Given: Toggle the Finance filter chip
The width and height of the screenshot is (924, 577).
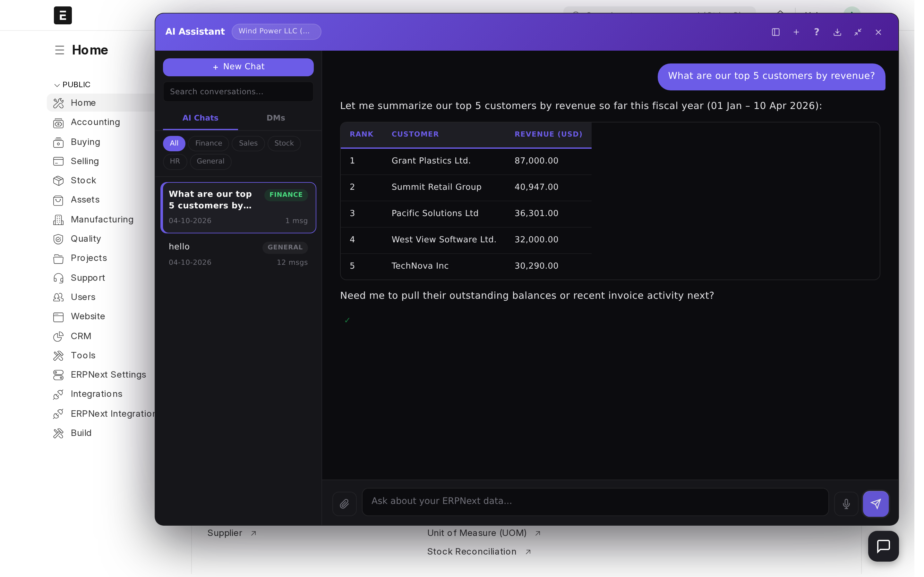Looking at the screenshot, I should [x=209, y=143].
